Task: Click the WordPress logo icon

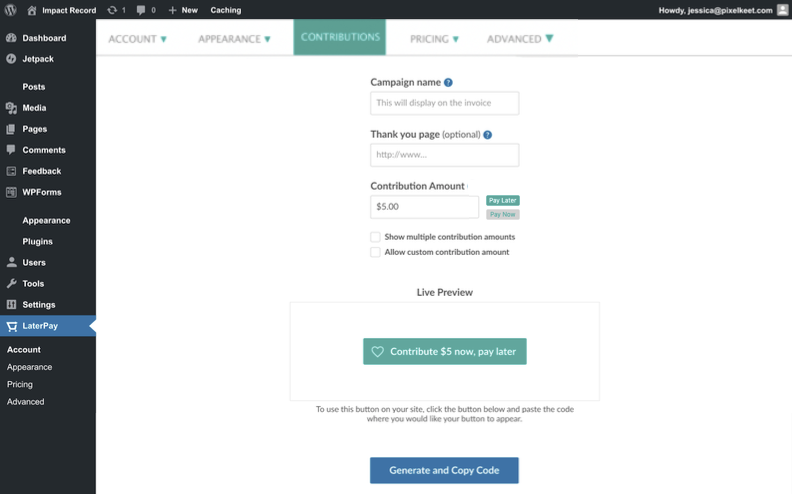Action: (x=11, y=10)
